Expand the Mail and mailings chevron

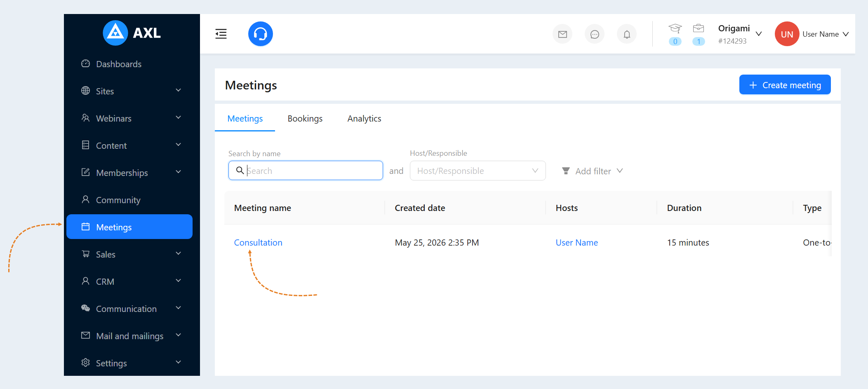point(179,335)
